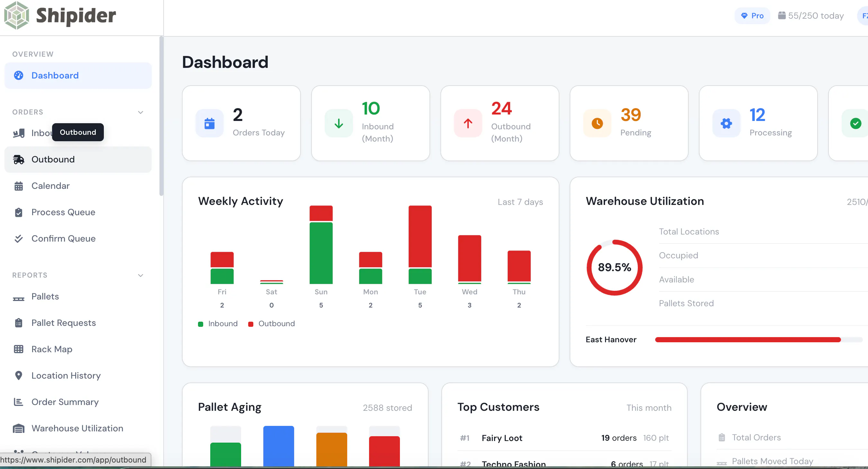Viewport: 868px width, 469px height.
Task: Click the Inbound legend green swatch
Action: pyautogui.click(x=201, y=324)
